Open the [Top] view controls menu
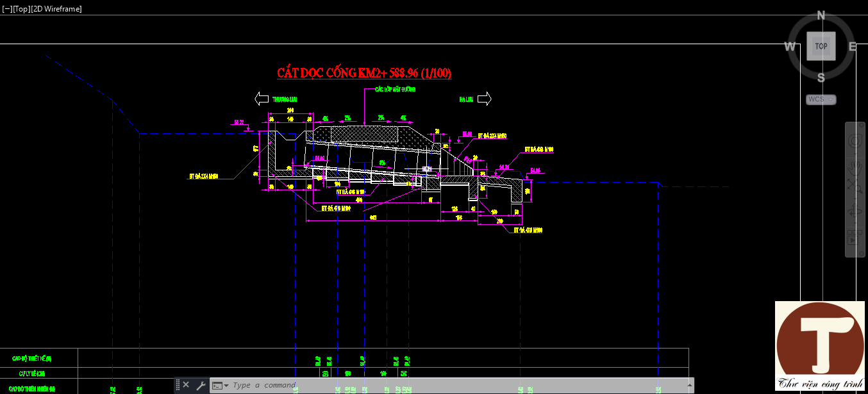 [x=21, y=9]
